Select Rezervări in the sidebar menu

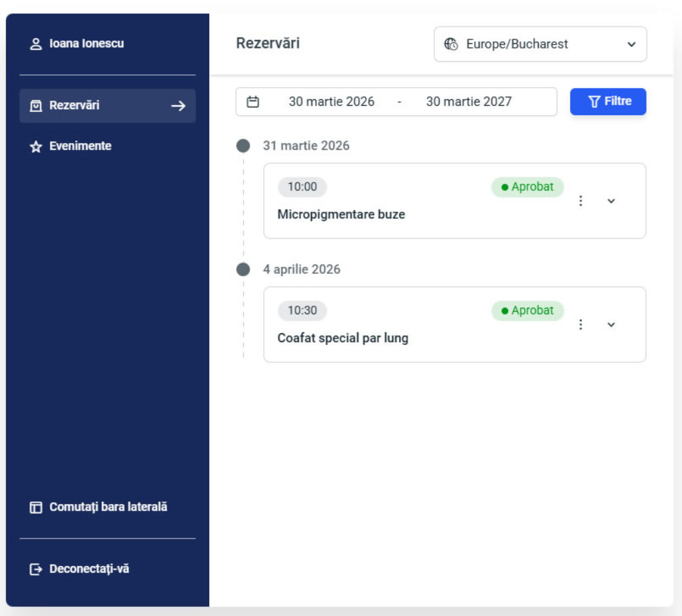pos(75,106)
